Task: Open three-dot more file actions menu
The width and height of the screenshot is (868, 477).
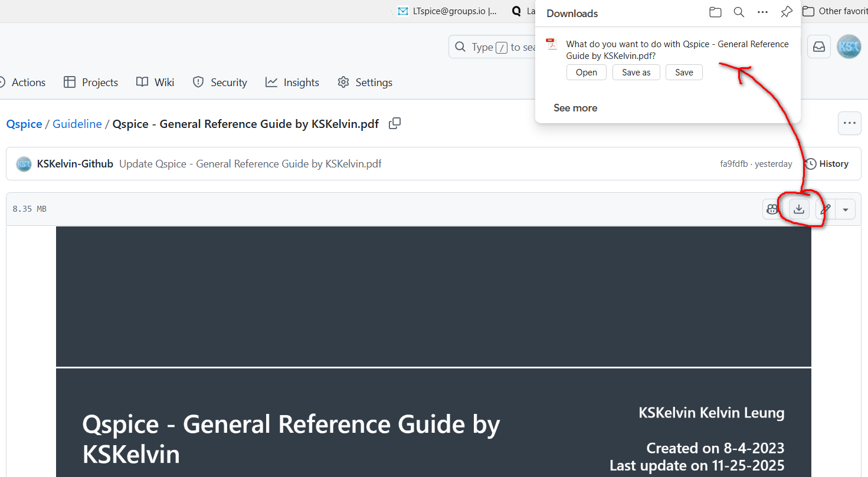Action: [849, 123]
